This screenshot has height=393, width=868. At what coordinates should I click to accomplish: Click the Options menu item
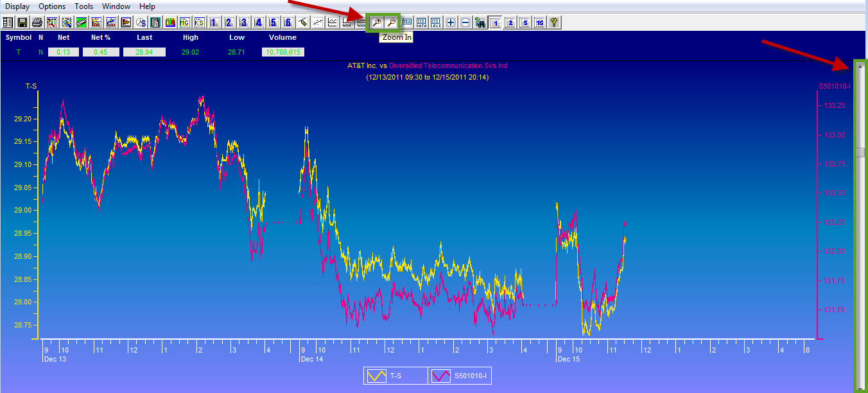51,6
